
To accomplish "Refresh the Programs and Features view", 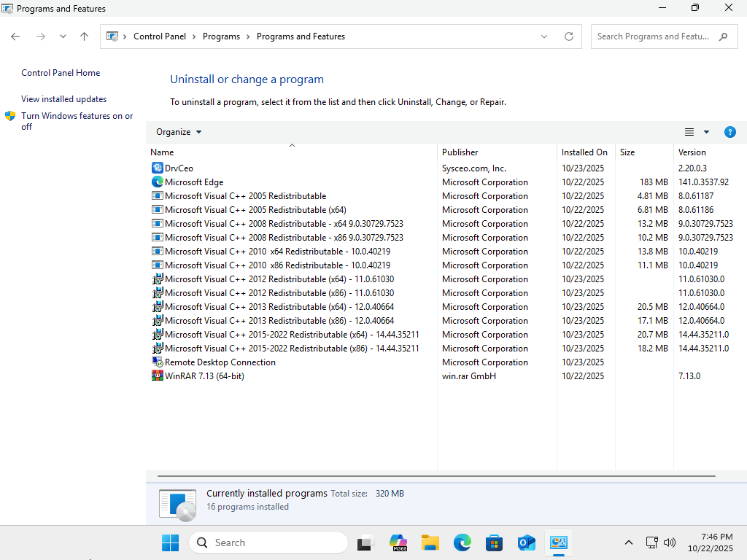I will click(x=569, y=36).
